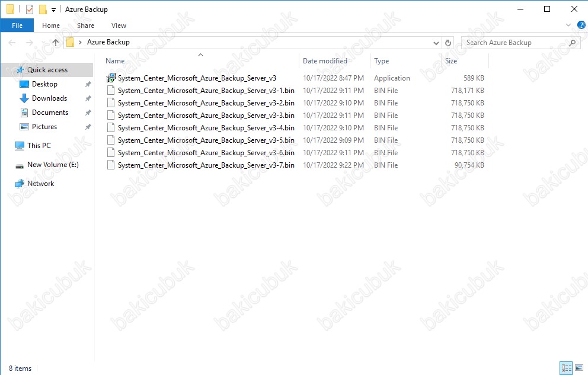Open the Help question mark icon
Screen dimensions: 588x375
tap(581, 25)
